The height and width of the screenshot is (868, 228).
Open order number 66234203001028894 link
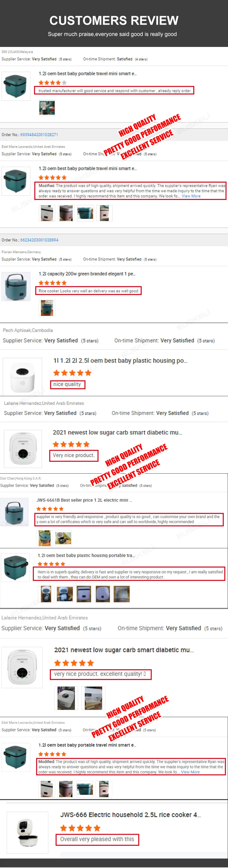pyautogui.click(x=39, y=240)
